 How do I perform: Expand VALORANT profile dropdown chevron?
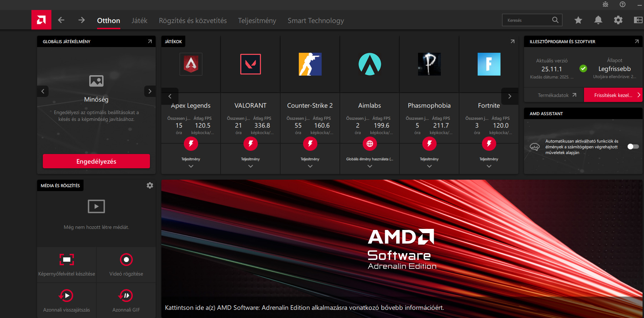click(251, 166)
